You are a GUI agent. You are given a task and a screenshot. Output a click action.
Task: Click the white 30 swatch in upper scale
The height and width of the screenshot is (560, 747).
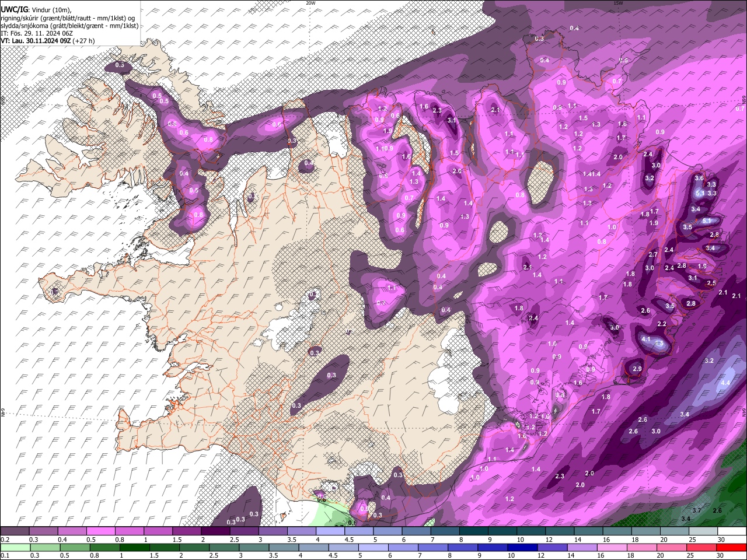[732, 531]
